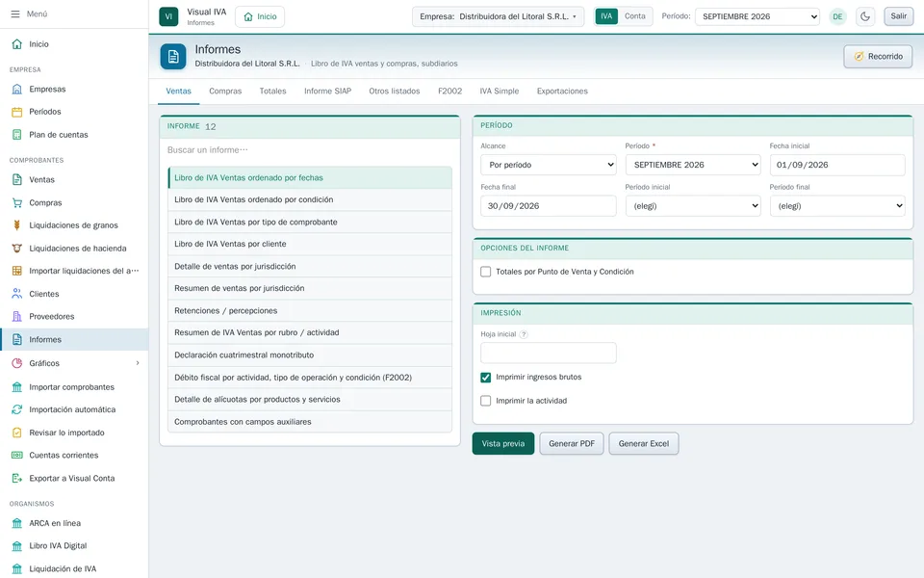Click the Hoja inicial input box
924x578 pixels.
(549, 354)
